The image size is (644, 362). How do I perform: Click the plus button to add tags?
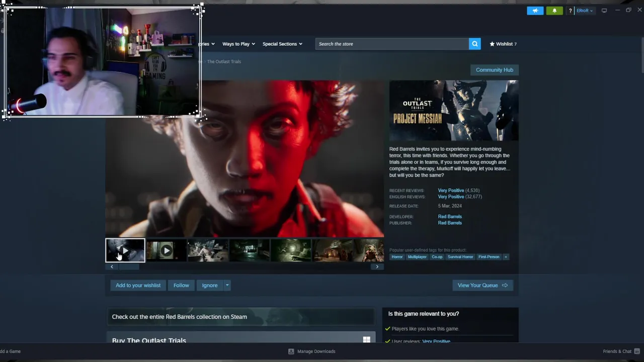pos(506,257)
